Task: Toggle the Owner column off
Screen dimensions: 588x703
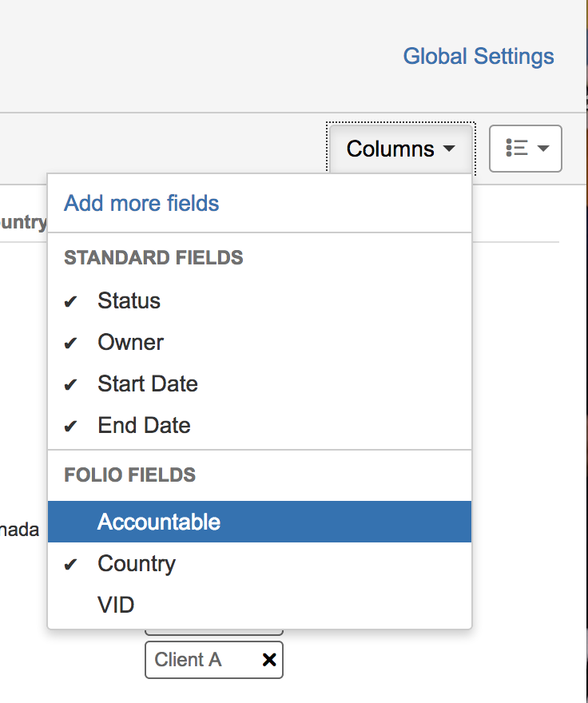Action: pyautogui.click(x=130, y=343)
